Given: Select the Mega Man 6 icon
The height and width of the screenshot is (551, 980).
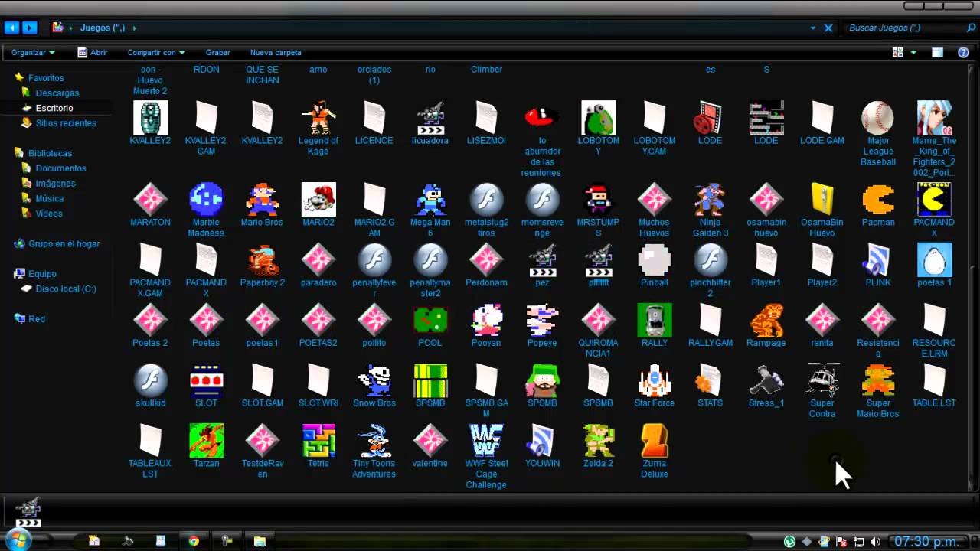Looking at the screenshot, I should [430, 200].
